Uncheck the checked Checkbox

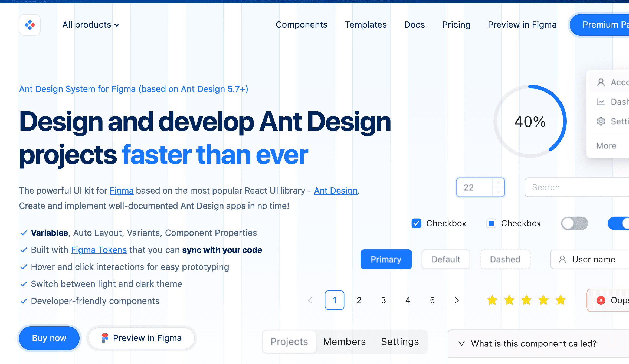coord(416,223)
